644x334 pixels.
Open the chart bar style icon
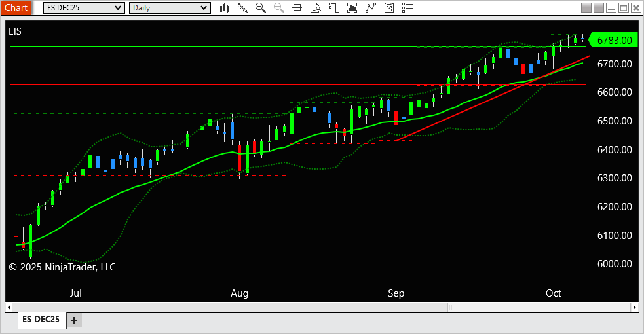(x=224, y=8)
